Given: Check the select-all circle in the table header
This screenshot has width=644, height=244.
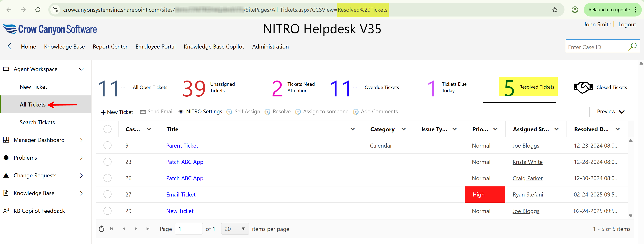Looking at the screenshot, I should tap(108, 129).
